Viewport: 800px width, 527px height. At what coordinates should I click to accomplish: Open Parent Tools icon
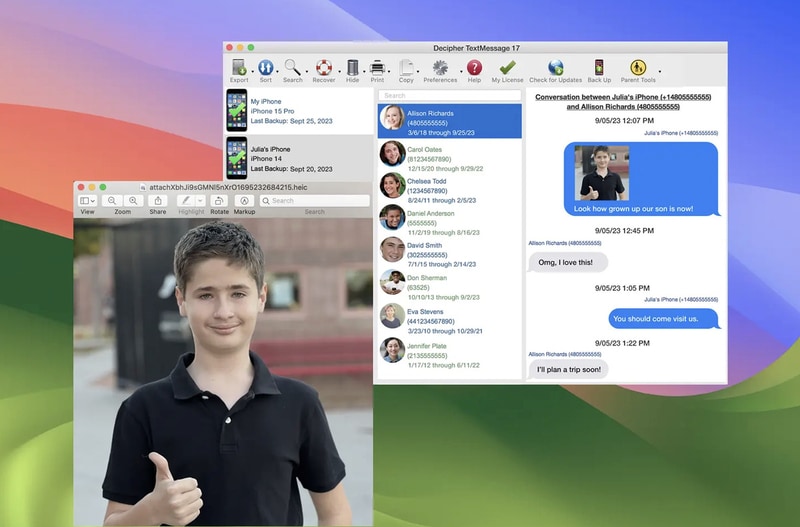point(638,67)
